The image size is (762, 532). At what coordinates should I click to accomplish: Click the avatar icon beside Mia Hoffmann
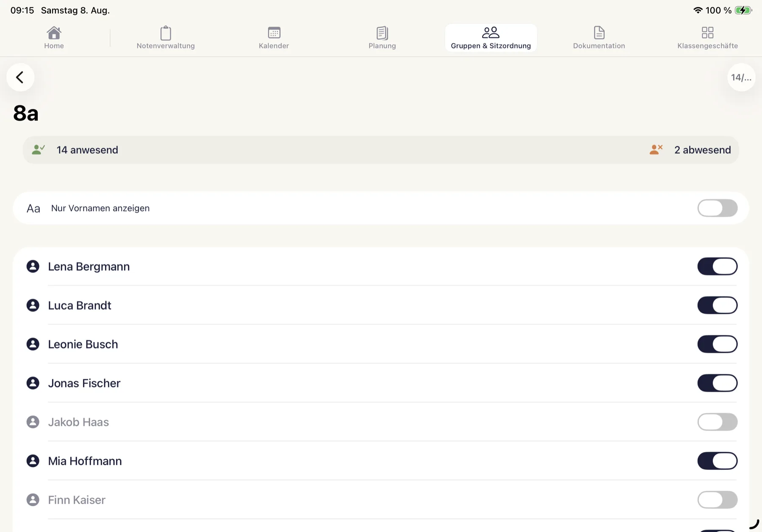(x=33, y=461)
